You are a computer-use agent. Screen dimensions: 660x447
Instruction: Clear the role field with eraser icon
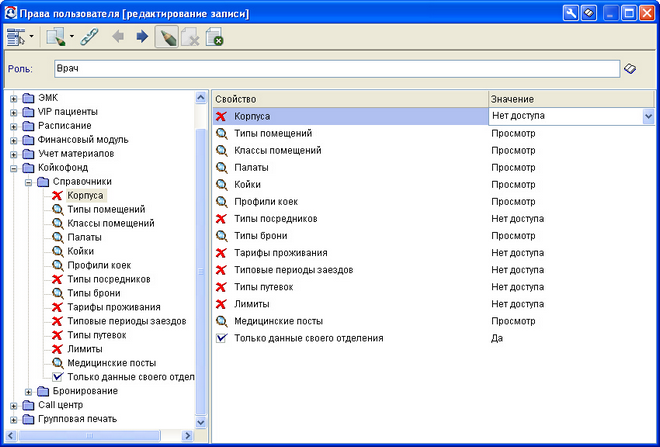pyautogui.click(x=630, y=69)
